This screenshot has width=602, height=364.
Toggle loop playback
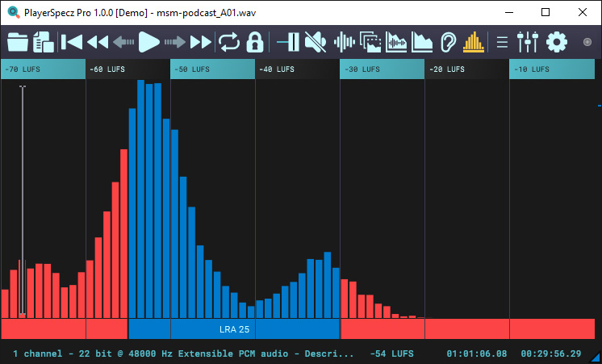(229, 42)
